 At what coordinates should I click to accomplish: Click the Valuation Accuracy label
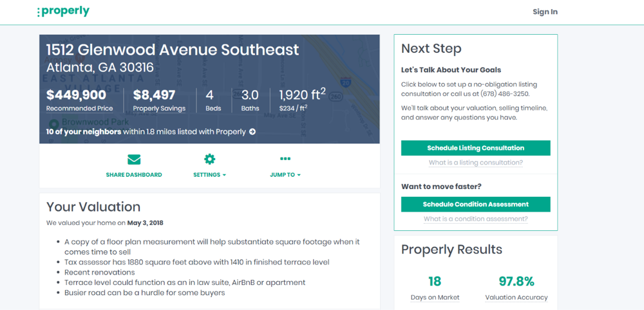tap(516, 297)
